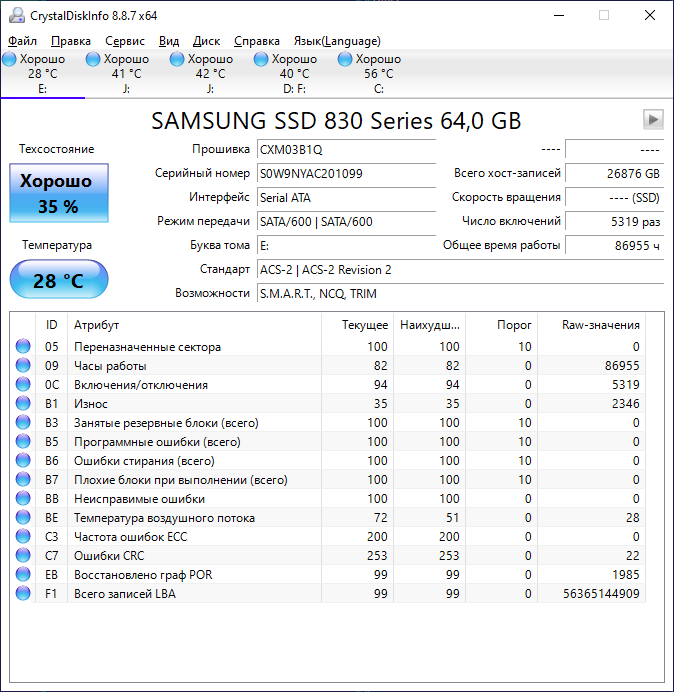The height and width of the screenshot is (692, 674).
Task: Click status icon for attribute EB
Action: [23, 574]
